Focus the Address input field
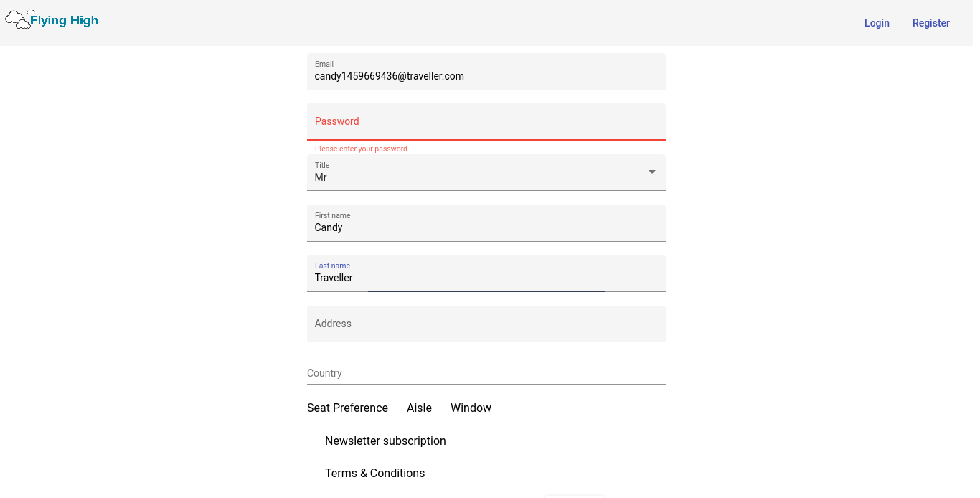 [x=486, y=324]
